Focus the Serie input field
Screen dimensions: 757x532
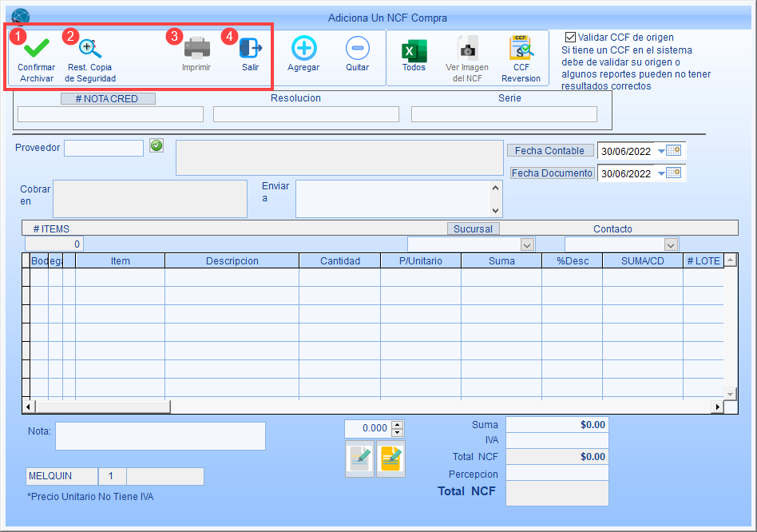tap(504, 114)
